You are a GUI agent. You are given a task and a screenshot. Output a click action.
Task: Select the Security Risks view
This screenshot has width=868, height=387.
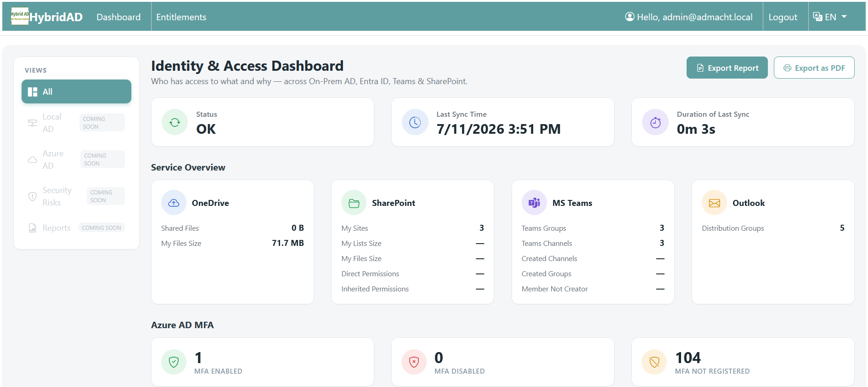click(x=76, y=196)
